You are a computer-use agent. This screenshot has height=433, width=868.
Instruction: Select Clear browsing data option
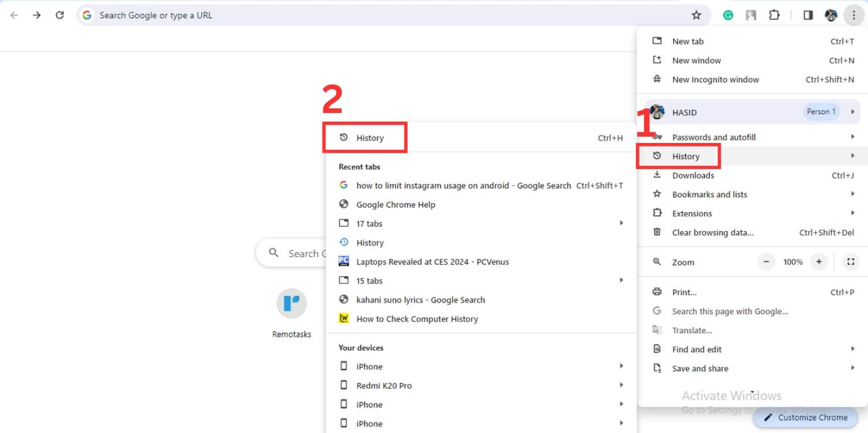point(752,232)
